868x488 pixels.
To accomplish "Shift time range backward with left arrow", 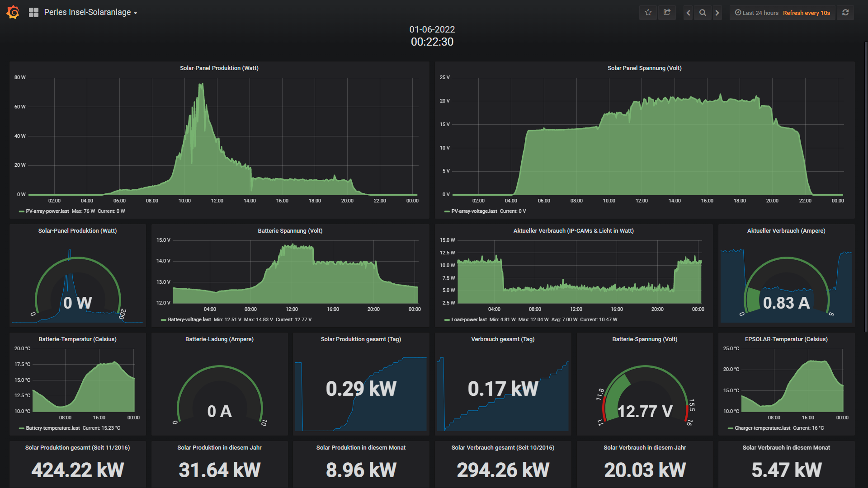I will (x=688, y=13).
